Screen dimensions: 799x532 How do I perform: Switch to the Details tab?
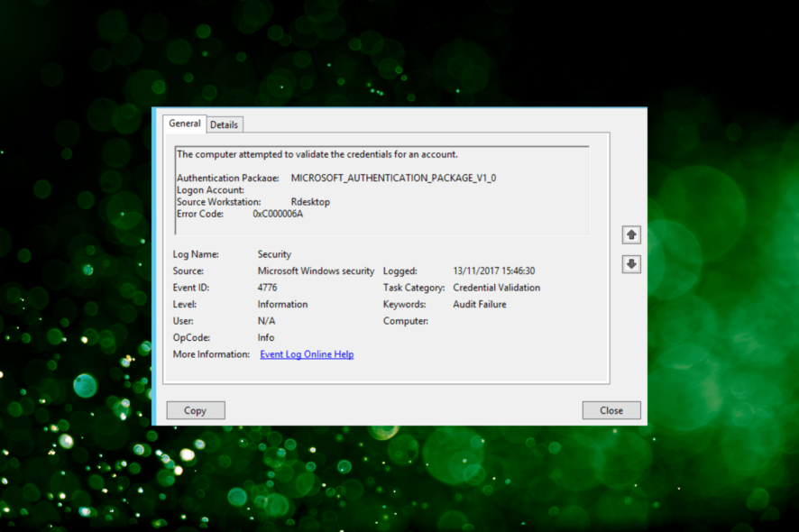pyautogui.click(x=224, y=124)
